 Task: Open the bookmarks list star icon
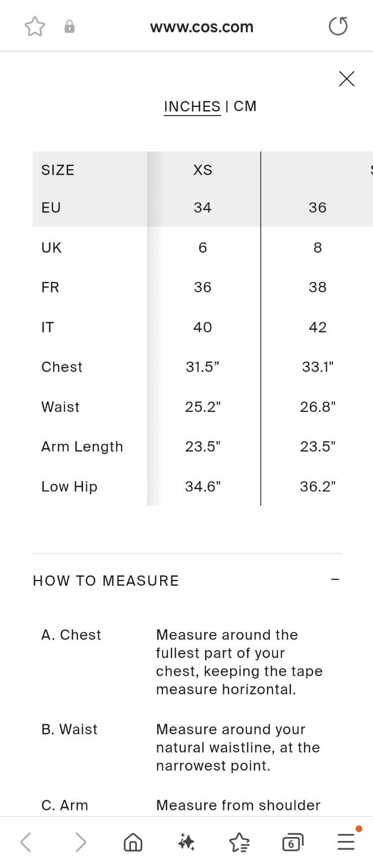coord(239,843)
